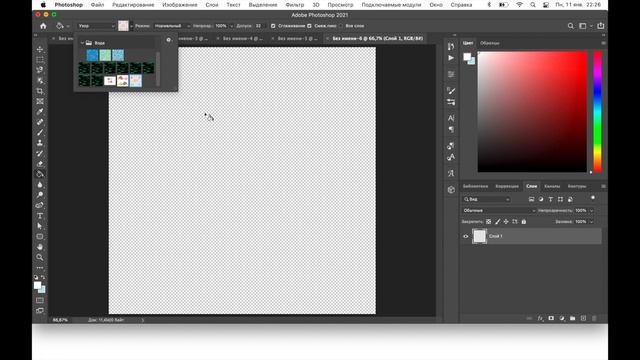
Task: Delete layer with trash icon
Action: (594, 318)
